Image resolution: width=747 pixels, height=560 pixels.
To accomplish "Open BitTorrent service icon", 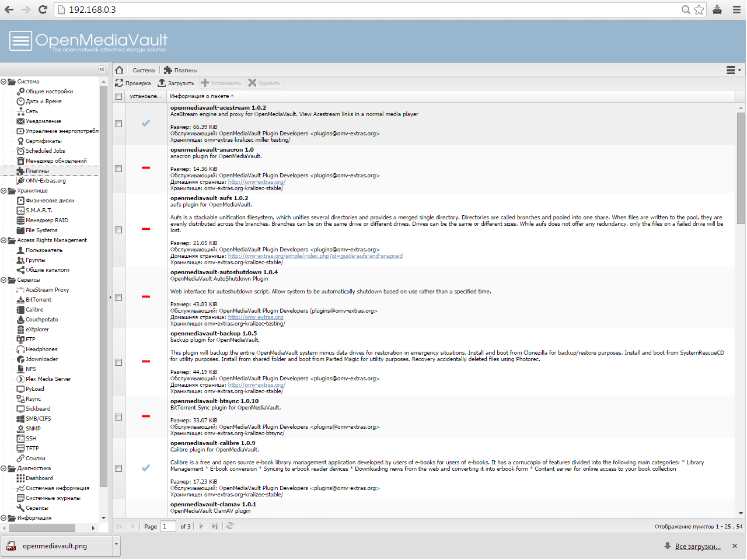I will pos(20,300).
